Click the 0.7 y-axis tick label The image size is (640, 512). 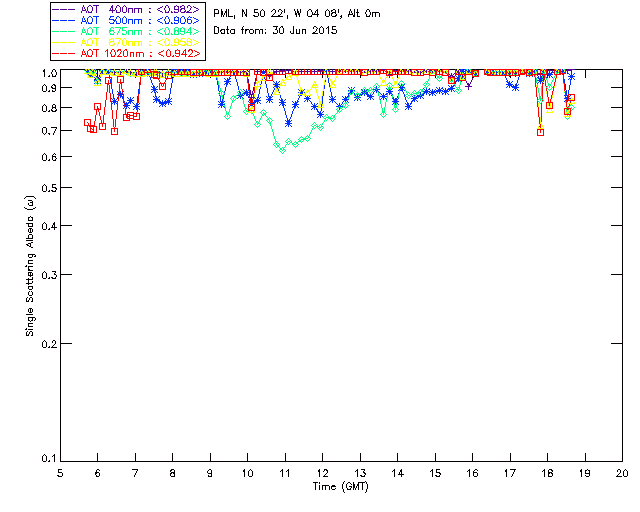49,131
